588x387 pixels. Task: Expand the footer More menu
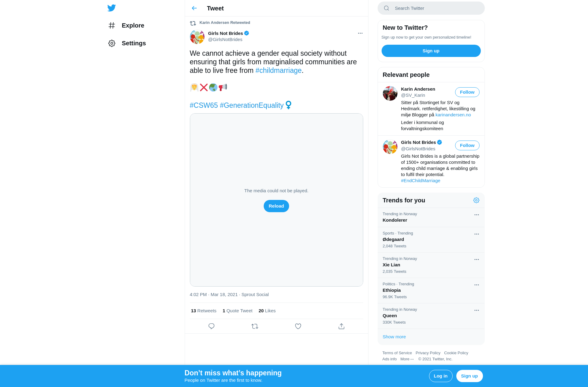[407, 359]
